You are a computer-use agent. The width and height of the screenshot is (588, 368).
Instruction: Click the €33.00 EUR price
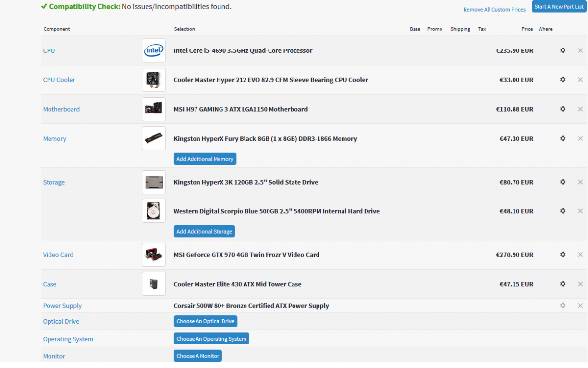click(516, 80)
